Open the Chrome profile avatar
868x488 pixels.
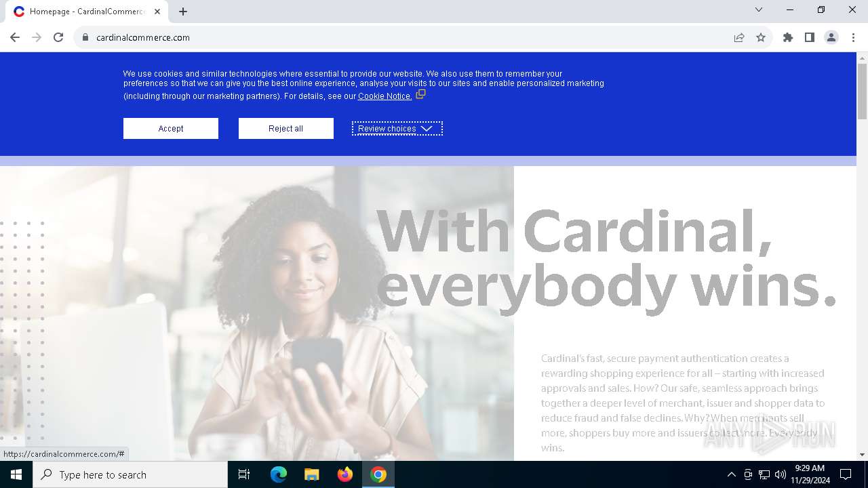tap(831, 37)
